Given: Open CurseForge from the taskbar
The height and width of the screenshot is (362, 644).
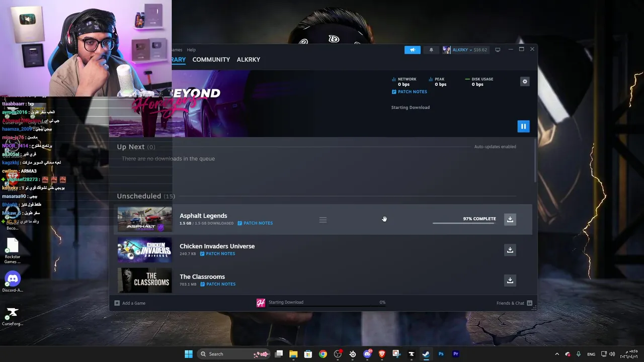Looking at the screenshot, I should point(411,354).
